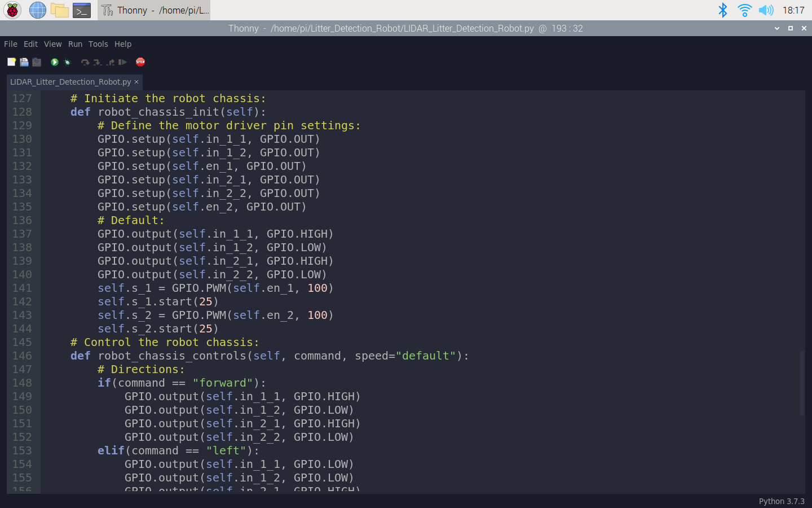The height and width of the screenshot is (508, 812).
Task: Open the Tools menu
Action: [98, 44]
